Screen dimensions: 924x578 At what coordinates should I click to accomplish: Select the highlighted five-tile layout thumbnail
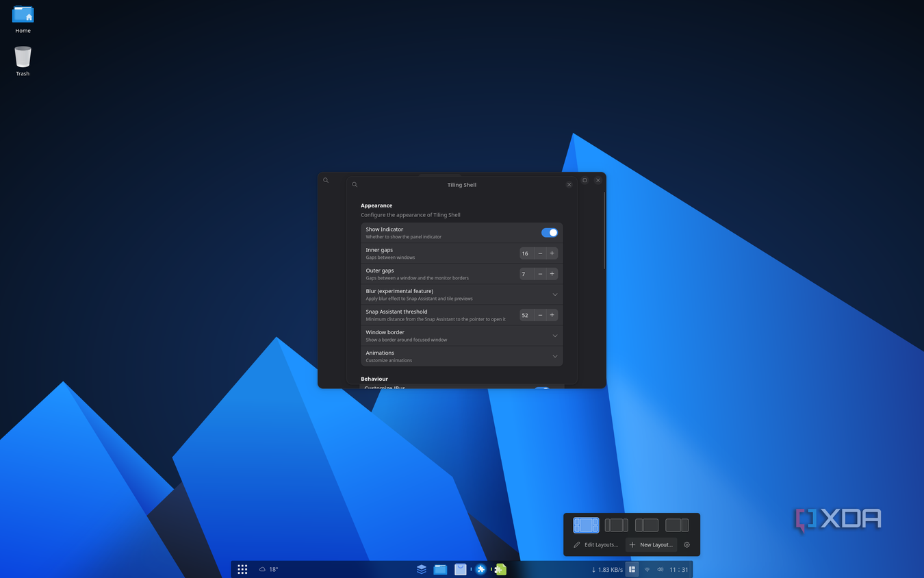click(586, 525)
